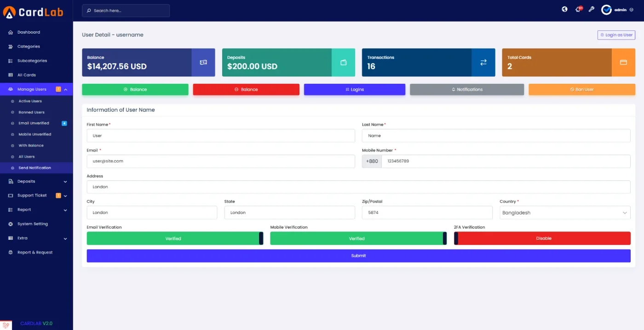Expand the Deposits menu chevron

click(x=65, y=182)
